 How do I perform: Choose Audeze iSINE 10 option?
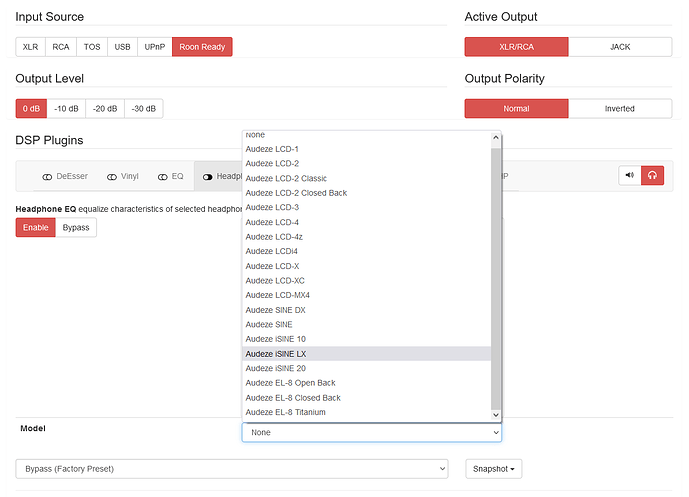coord(366,339)
